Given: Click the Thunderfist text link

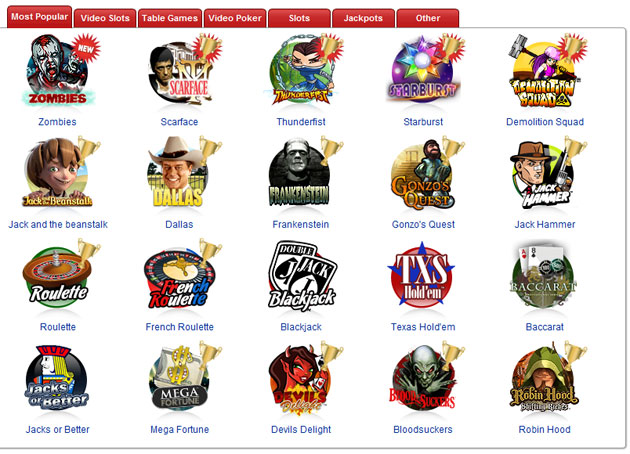Looking at the screenshot, I should point(301,122).
